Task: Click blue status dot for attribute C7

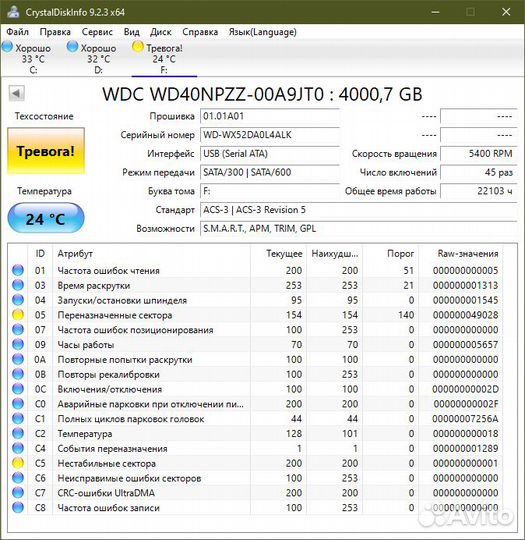Action: (x=18, y=492)
